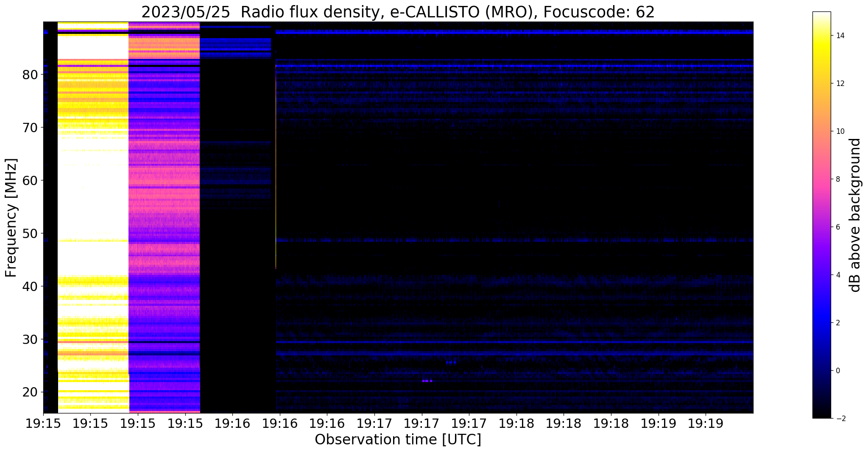
Task: Select the 50 MHz frequency tick label
Action: point(30,234)
